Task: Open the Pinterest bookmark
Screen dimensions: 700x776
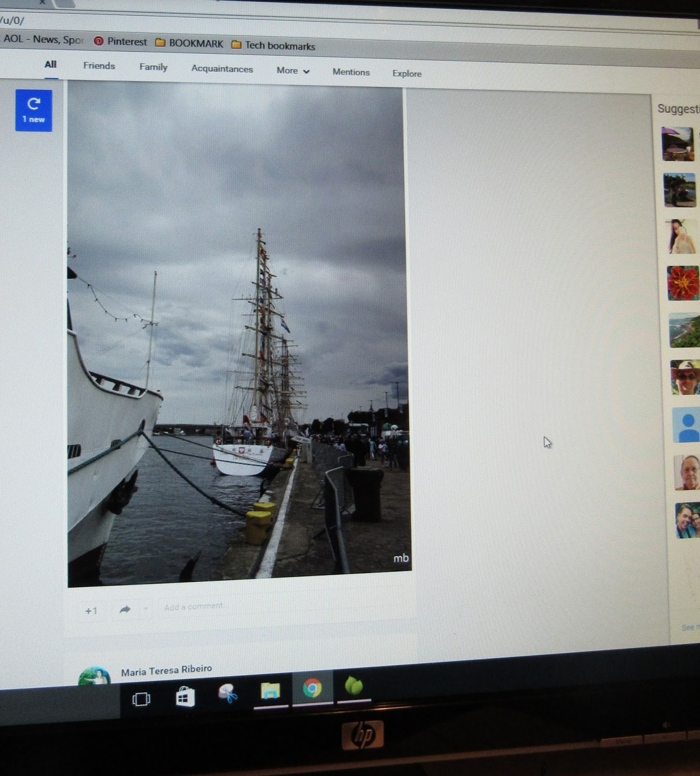Action: (x=120, y=42)
